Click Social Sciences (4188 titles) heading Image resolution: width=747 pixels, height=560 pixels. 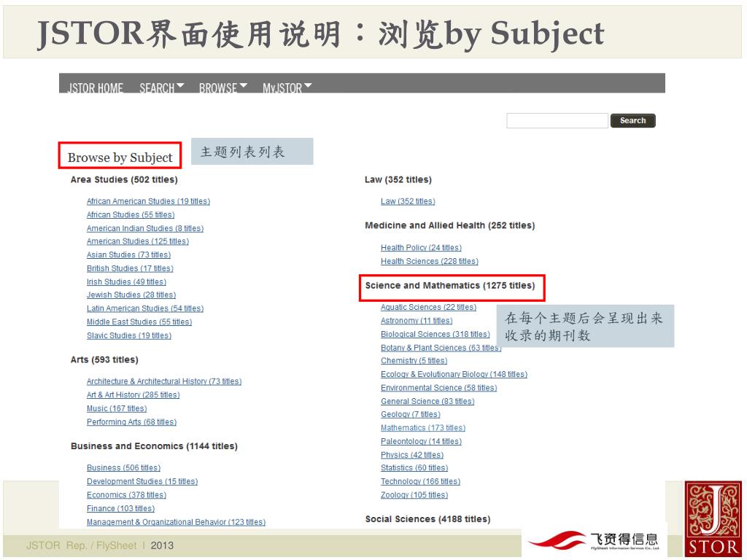click(427, 519)
